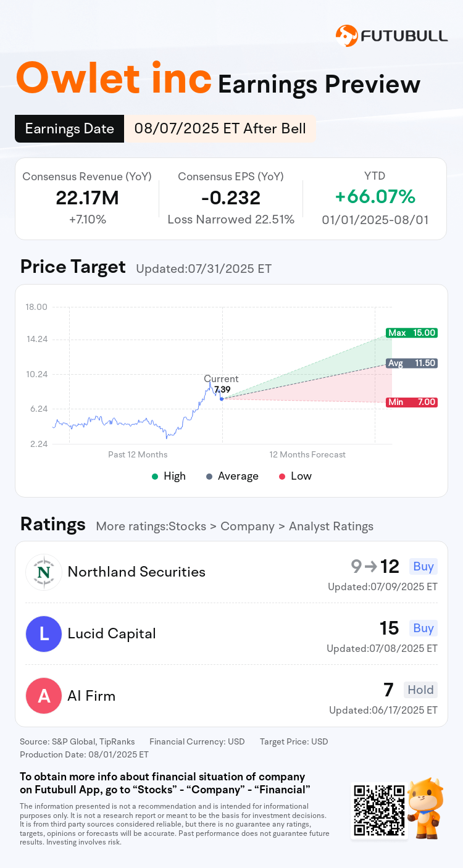Click the -0.232 consensus EPS value
The image size is (463, 868).
click(x=231, y=198)
